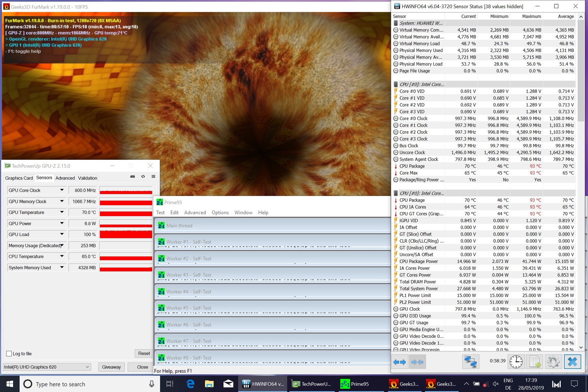Switch to TechPowerUp GPU-Z in the taskbar

tap(311, 384)
